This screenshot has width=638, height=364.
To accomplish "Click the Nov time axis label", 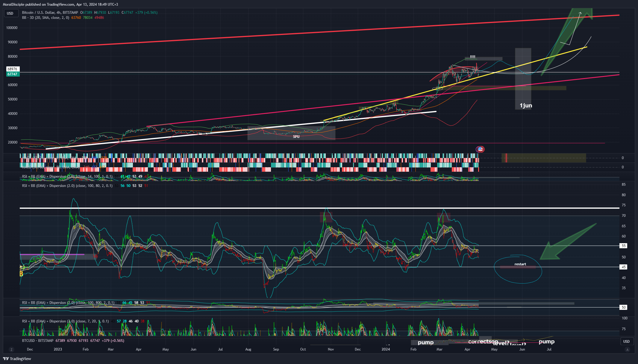I will click(x=331, y=349).
